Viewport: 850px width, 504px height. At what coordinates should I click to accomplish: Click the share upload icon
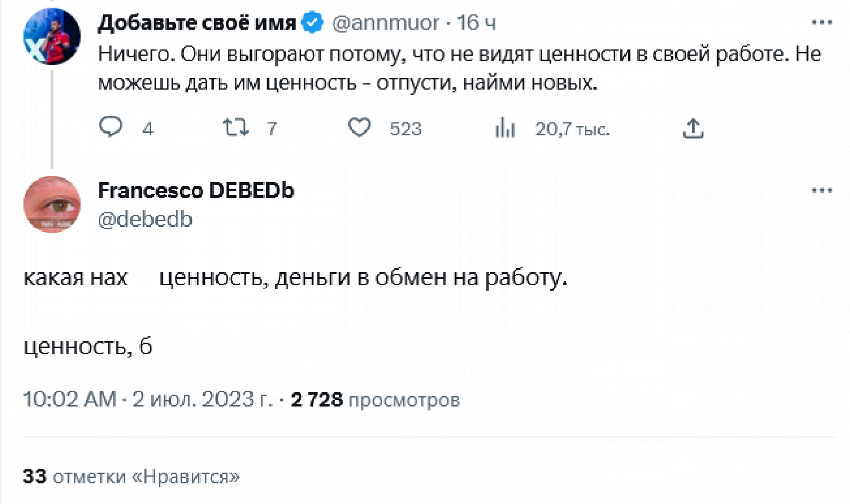tap(692, 129)
